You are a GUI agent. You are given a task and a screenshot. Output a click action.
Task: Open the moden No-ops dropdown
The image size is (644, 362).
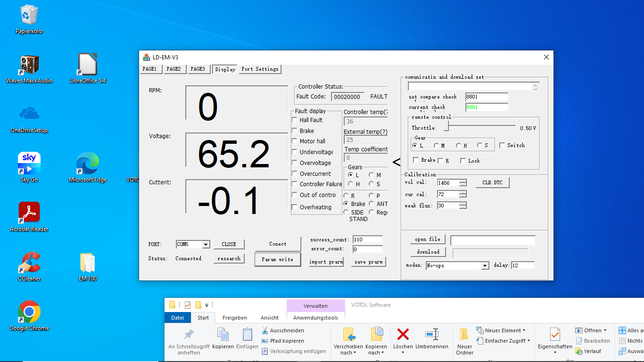485,266
